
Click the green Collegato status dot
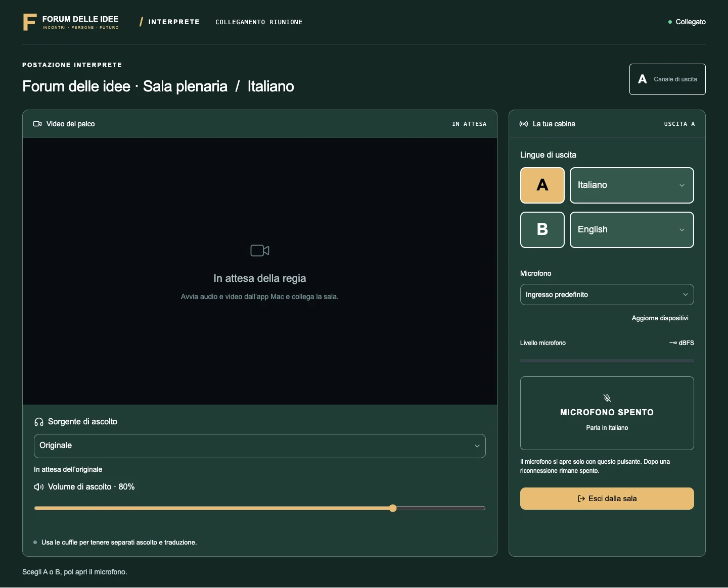tap(670, 22)
